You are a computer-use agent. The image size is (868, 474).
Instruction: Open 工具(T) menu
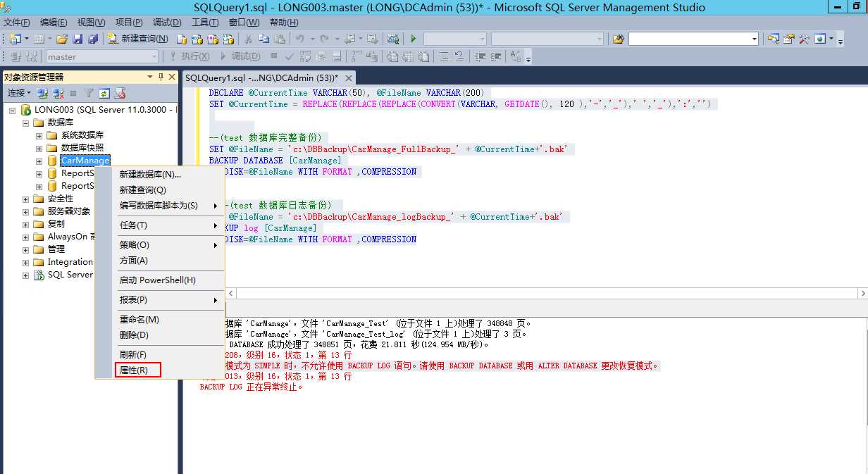[x=205, y=23]
